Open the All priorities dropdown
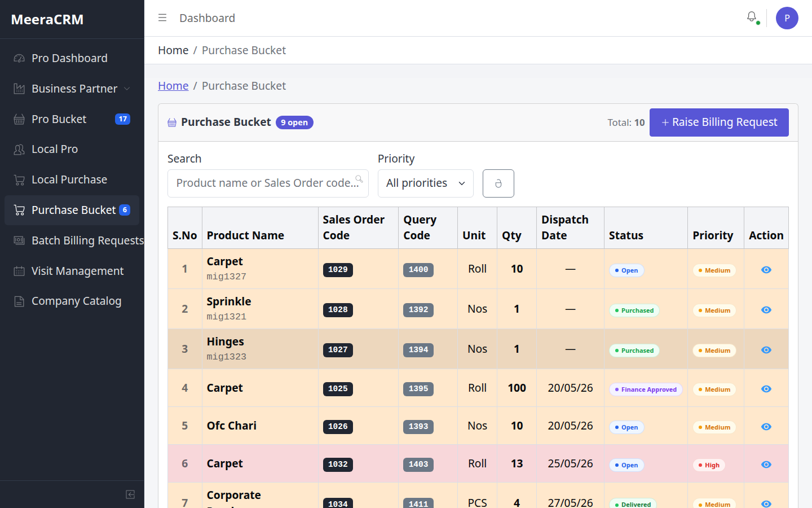The width and height of the screenshot is (812, 508). point(426,183)
